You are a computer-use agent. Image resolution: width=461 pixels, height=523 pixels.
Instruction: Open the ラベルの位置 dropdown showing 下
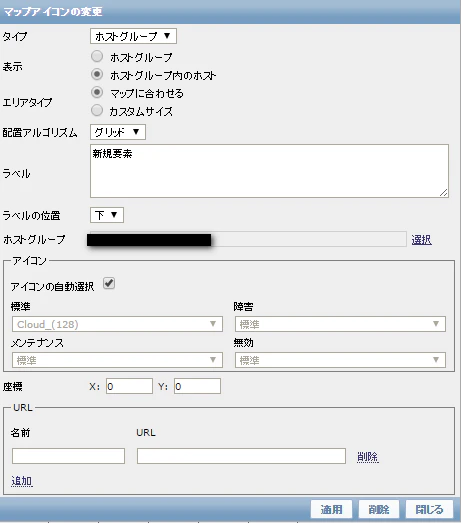coord(107,215)
